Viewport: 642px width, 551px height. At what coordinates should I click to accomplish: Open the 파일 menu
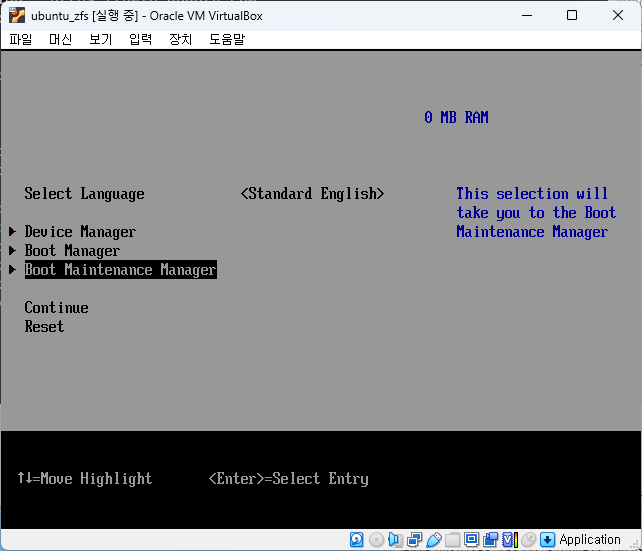tap(21, 39)
